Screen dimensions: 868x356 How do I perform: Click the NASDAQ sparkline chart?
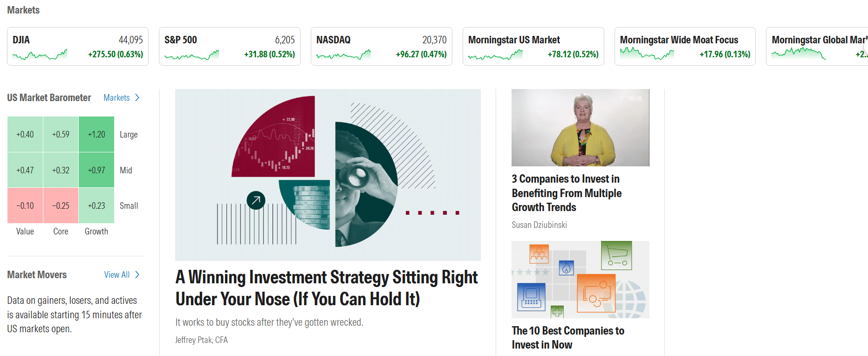coord(343,55)
